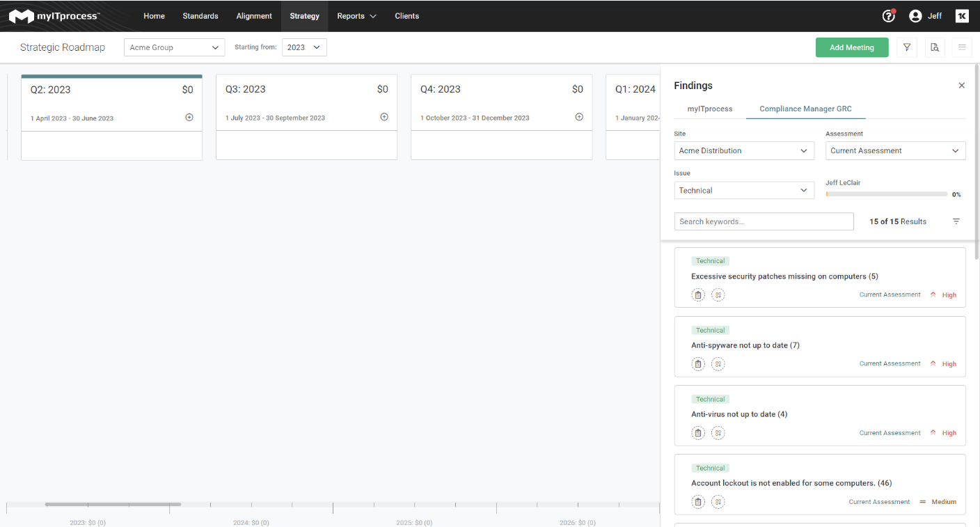This screenshot has width=980, height=527.
Task: Open the Alignment menu item
Action: click(x=254, y=16)
